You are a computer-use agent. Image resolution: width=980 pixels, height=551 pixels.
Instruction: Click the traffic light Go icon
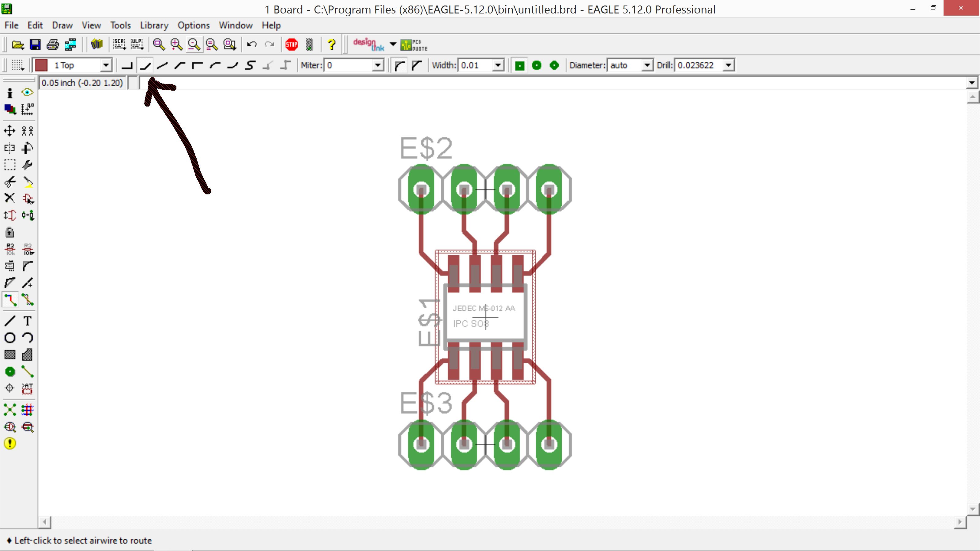point(309,45)
